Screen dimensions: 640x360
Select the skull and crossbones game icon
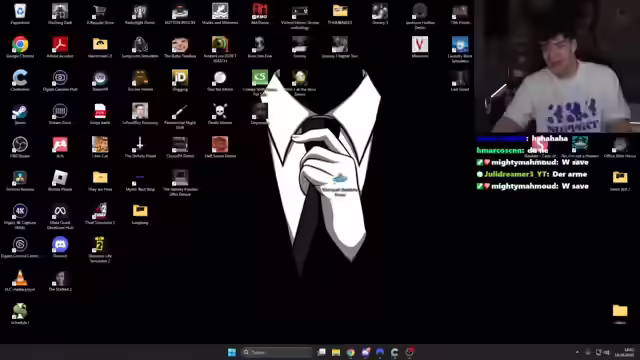[x=220, y=111]
